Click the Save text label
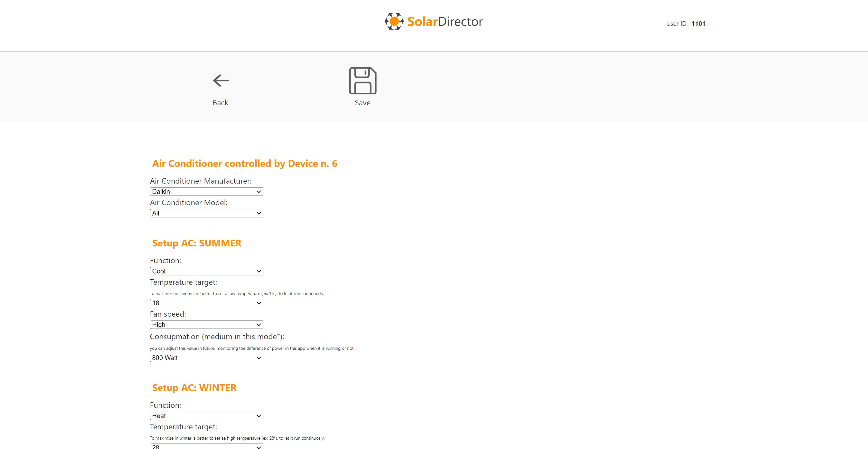868x449 pixels. coord(363,103)
